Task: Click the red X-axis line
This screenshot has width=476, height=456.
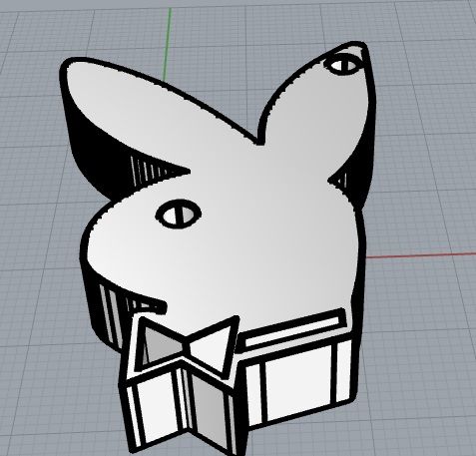Action: click(421, 255)
